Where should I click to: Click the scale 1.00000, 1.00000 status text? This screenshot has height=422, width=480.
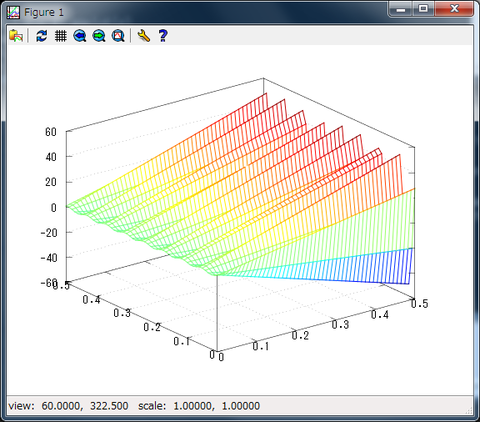pyautogui.click(x=199, y=406)
